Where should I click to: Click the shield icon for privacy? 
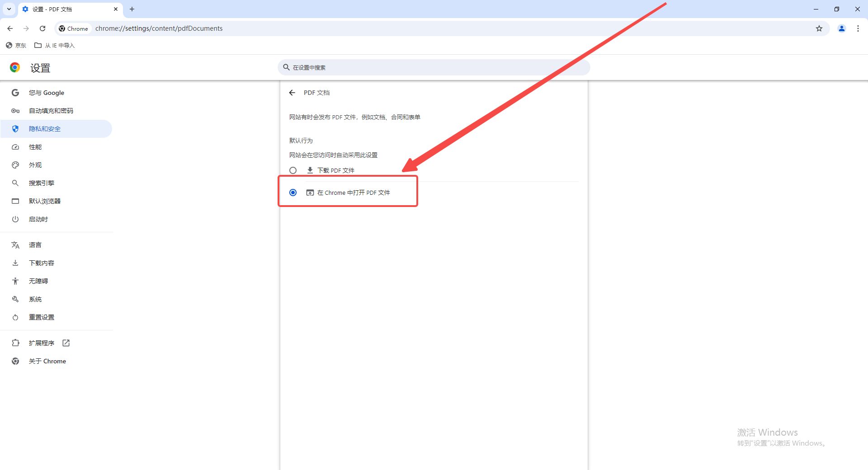[15, 129]
